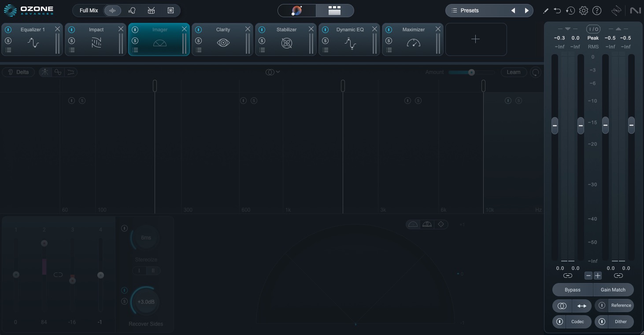This screenshot has height=335, width=644.
Task: Click the Bypass button
Action: 572,290
